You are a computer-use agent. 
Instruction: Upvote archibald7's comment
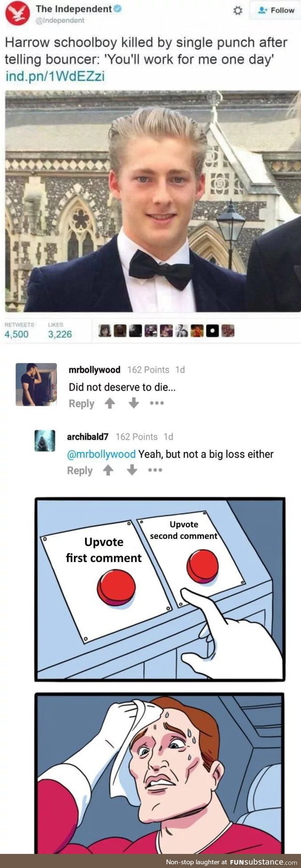tap(108, 470)
